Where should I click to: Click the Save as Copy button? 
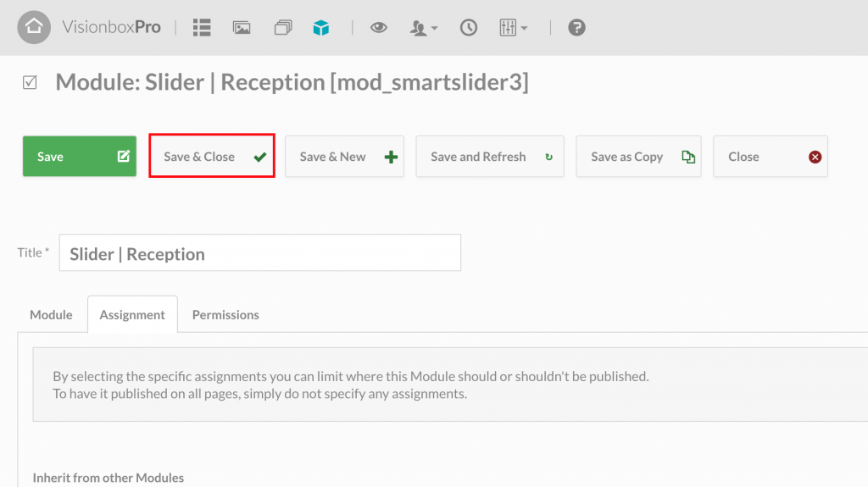coord(639,157)
